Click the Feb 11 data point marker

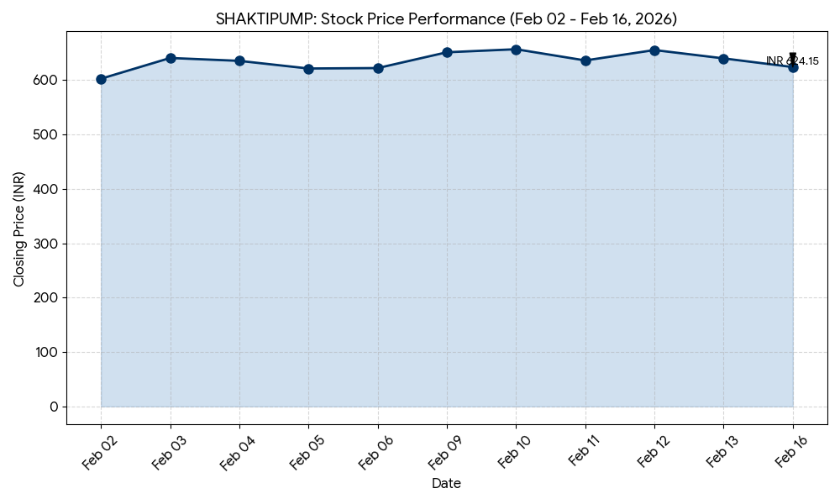pyautogui.click(x=585, y=60)
